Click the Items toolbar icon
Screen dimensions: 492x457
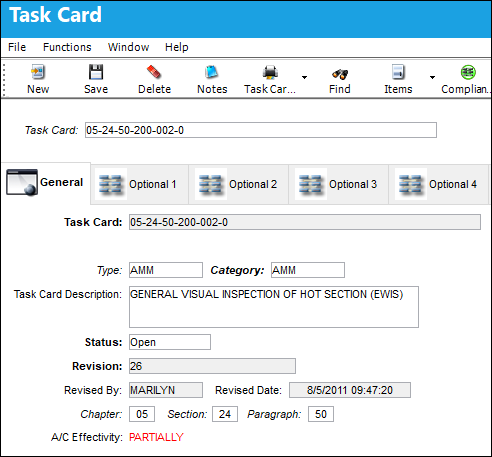click(x=398, y=72)
